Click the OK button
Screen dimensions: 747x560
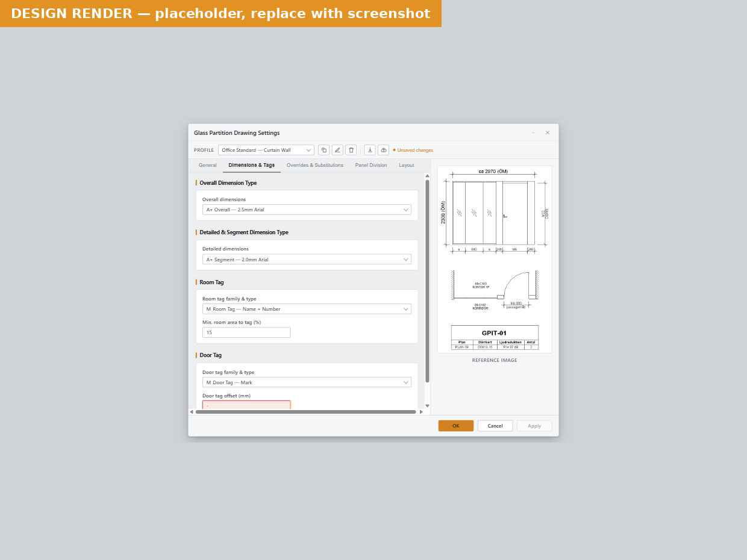pos(456,426)
